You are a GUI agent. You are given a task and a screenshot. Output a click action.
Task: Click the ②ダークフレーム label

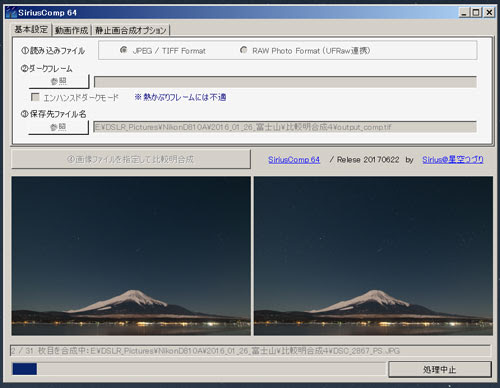coord(46,68)
